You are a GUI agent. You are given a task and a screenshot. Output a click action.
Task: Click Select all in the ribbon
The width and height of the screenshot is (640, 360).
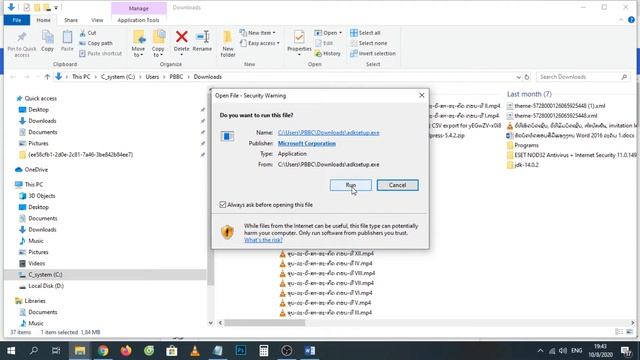tap(365, 33)
